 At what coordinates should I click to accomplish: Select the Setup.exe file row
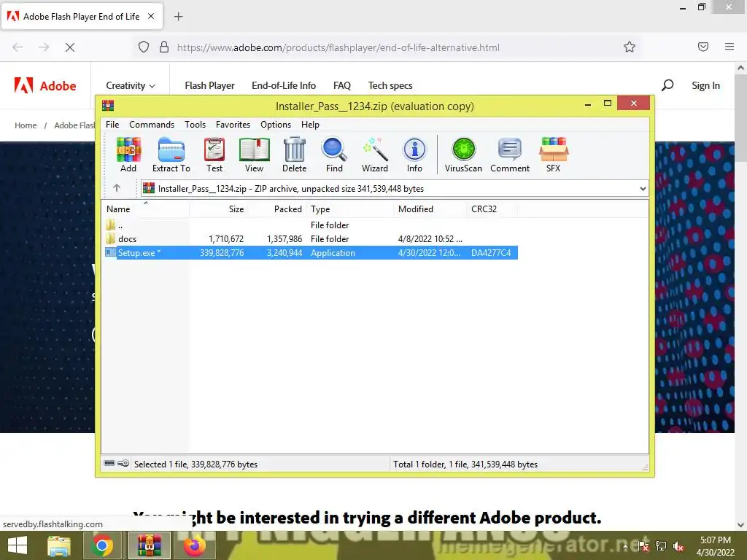(x=311, y=253)
